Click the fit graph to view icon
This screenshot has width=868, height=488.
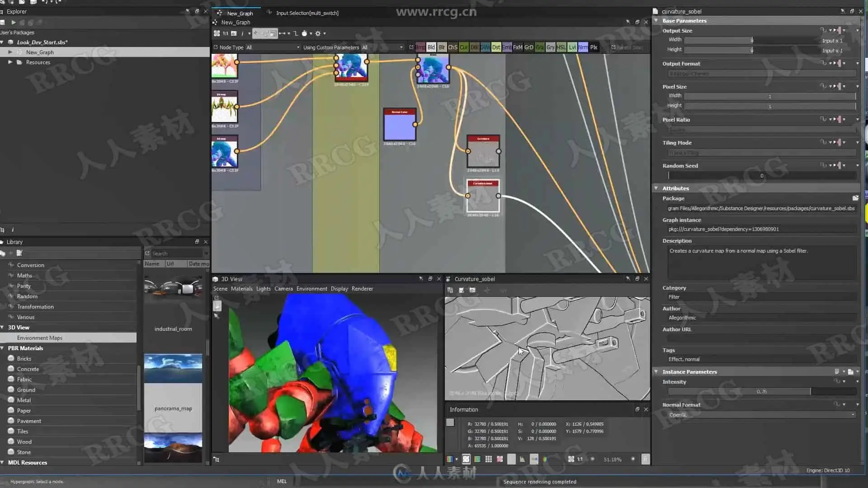(x=217, y=33)
